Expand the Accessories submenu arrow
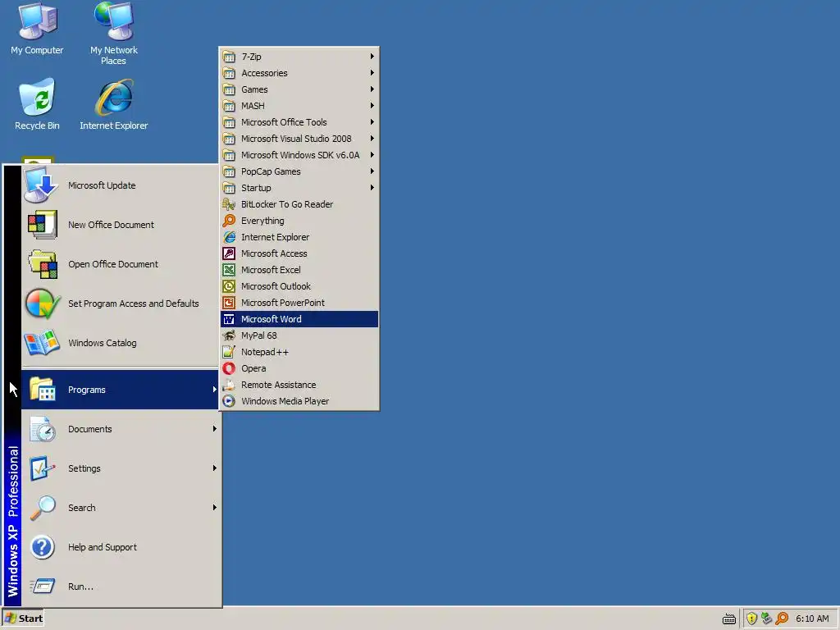The height and width of the screenshot is (630, 840). click(372, 73)
